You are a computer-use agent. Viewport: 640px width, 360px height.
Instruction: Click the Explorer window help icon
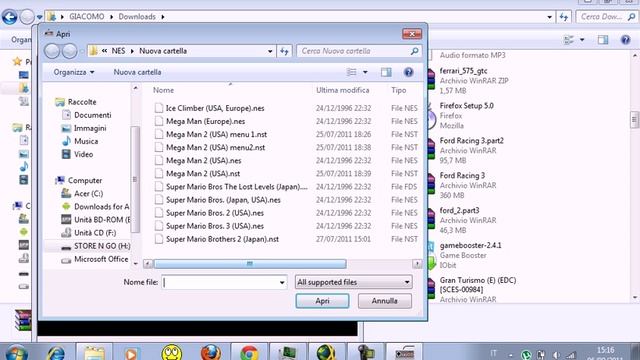[625, 40]
